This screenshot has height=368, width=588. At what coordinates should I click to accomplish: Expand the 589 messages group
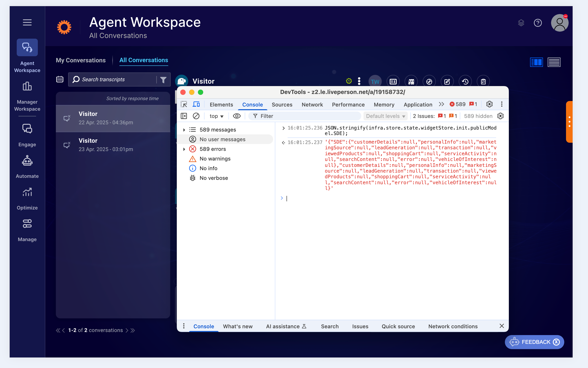pos(184,130)
